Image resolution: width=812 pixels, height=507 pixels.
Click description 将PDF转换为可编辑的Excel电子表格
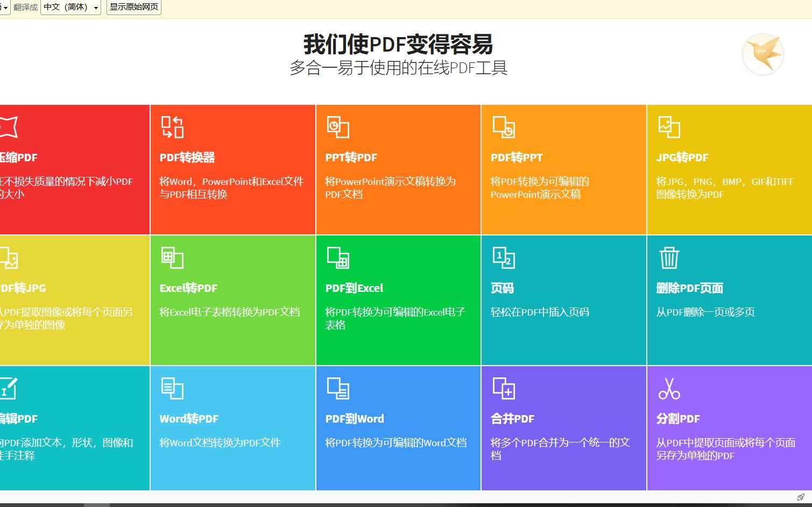point(395,318)
